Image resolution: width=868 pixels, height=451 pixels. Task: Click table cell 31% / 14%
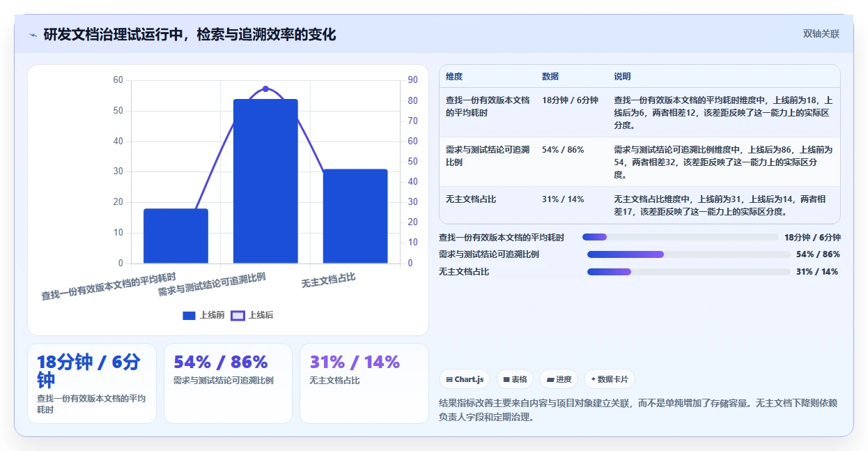[563, 199]
